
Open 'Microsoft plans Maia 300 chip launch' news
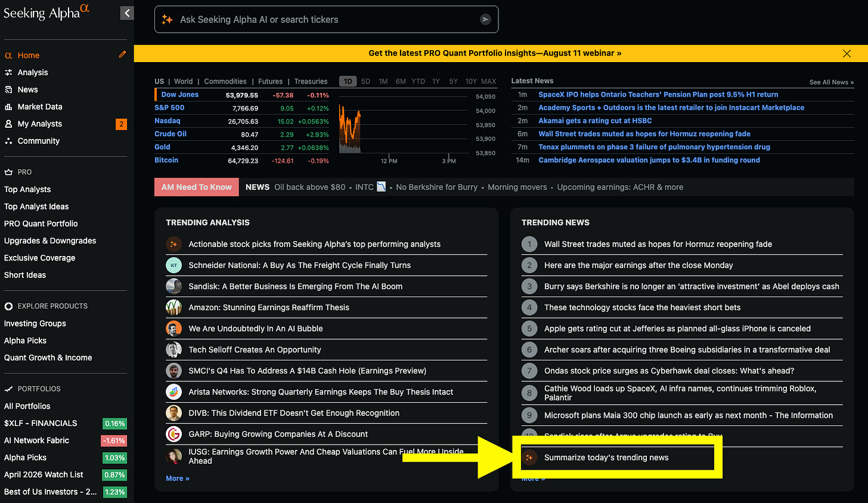pyautogui.click(x=689, y=415)
